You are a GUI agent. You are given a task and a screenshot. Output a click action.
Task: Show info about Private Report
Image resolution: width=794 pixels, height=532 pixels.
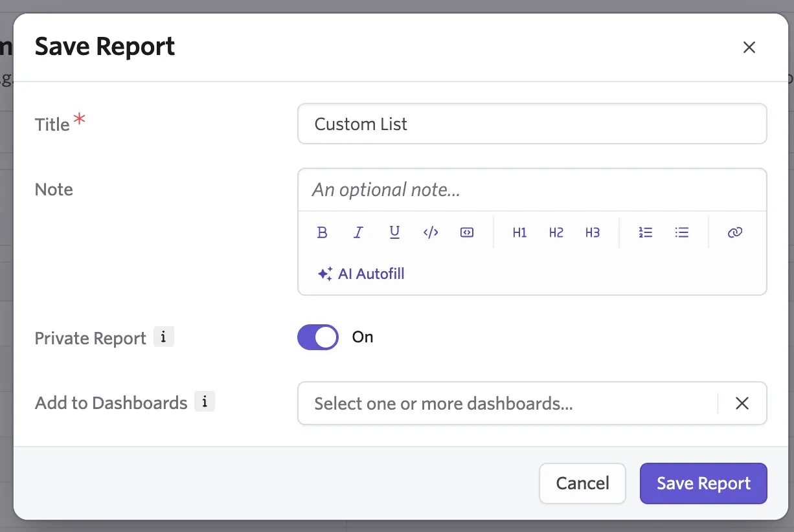[x=163, y=337]
